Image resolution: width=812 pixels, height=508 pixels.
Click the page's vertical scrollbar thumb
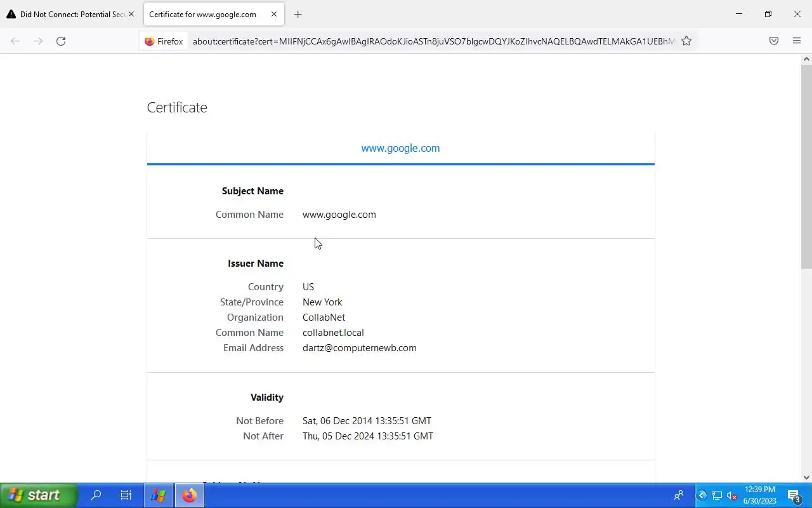806,166
